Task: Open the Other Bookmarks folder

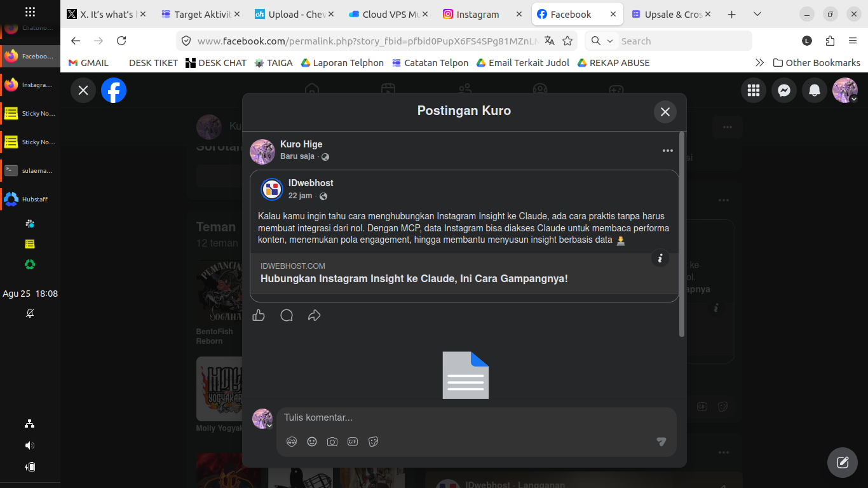Action: [x=817, y=63]
